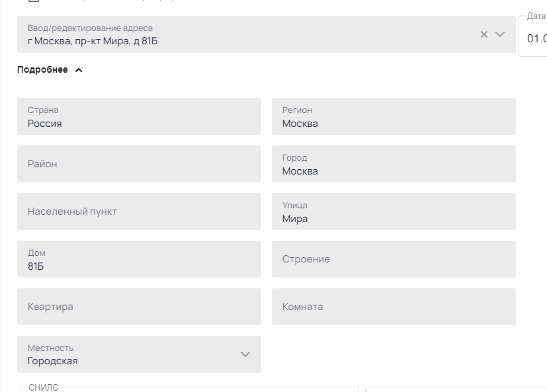Click the partially visible checkbox at top
The image size is (547, 392).
coord(34,1)
